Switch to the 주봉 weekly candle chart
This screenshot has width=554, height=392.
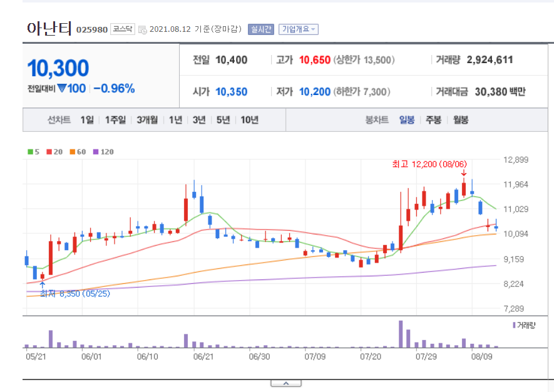tap(434, 120)
